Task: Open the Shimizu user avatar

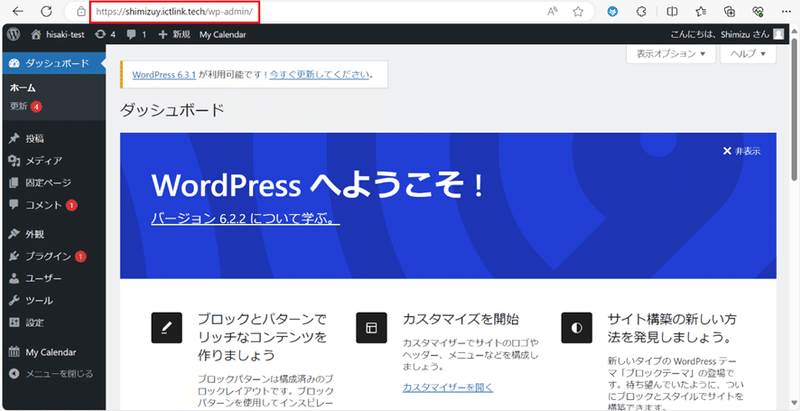Action: coord(779,34)
